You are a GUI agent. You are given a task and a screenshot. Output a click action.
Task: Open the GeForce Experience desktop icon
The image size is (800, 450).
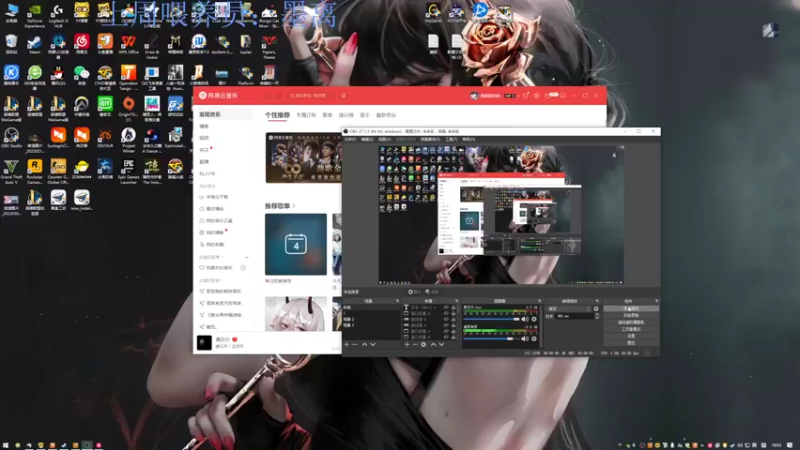[x=34, y=15]
